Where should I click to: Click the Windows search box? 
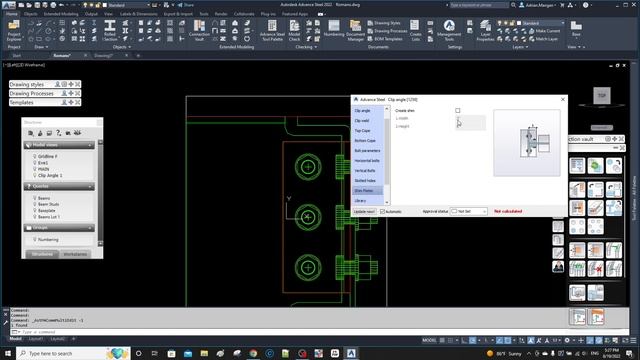[x=73, y=353]
